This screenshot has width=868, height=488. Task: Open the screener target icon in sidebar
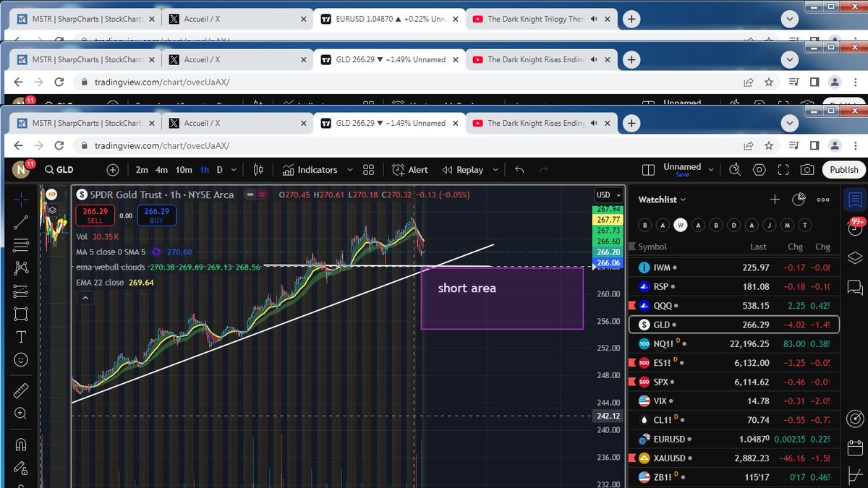[855, 419]
